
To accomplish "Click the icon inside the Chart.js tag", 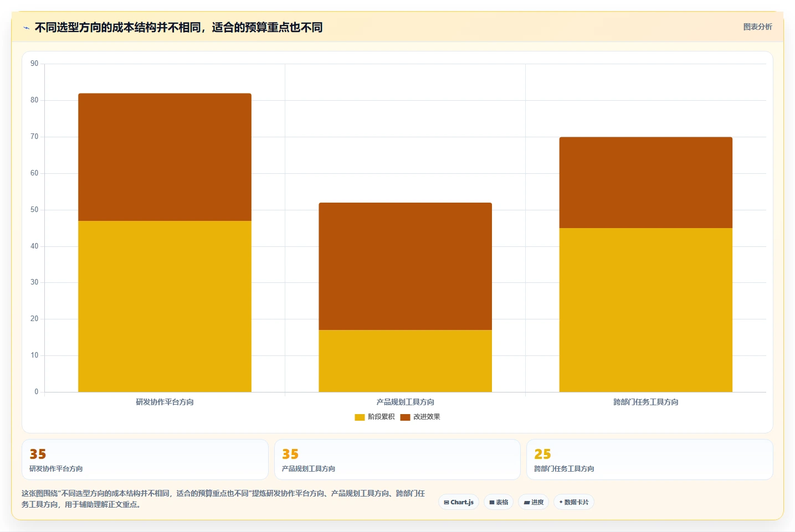I will [447, 503].
